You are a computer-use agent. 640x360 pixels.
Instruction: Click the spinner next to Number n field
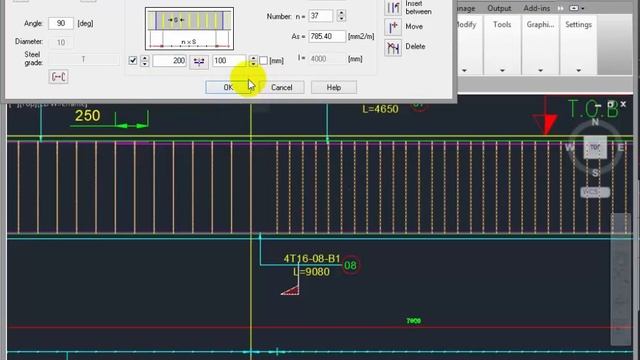(x=341, y=16)
